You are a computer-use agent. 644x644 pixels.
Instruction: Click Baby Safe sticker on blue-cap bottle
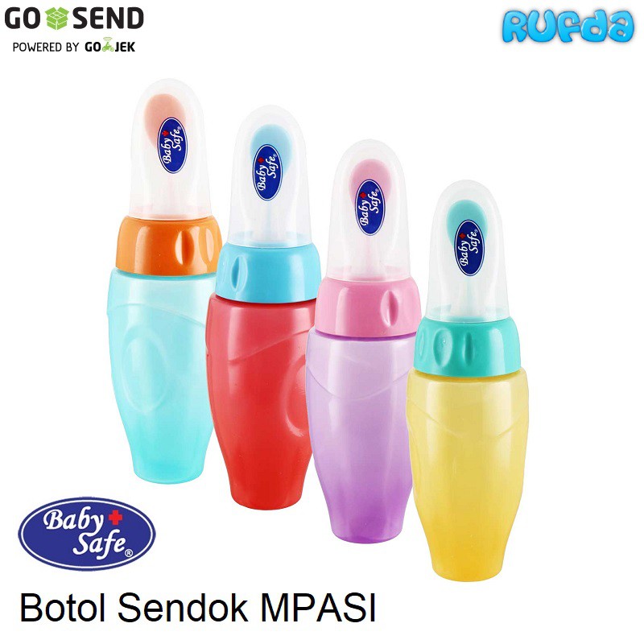[x=268, y=172]
